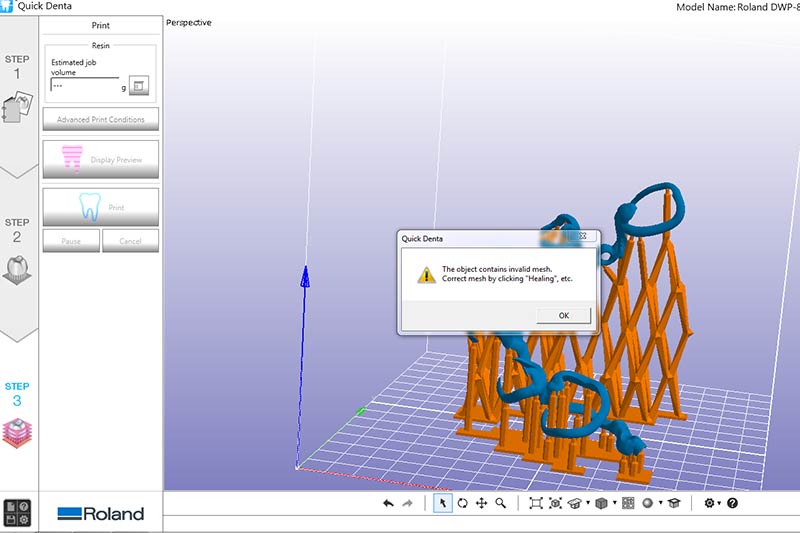Click the fit-all-to-view frame icon
800x533 pixels.
[536, 504]
